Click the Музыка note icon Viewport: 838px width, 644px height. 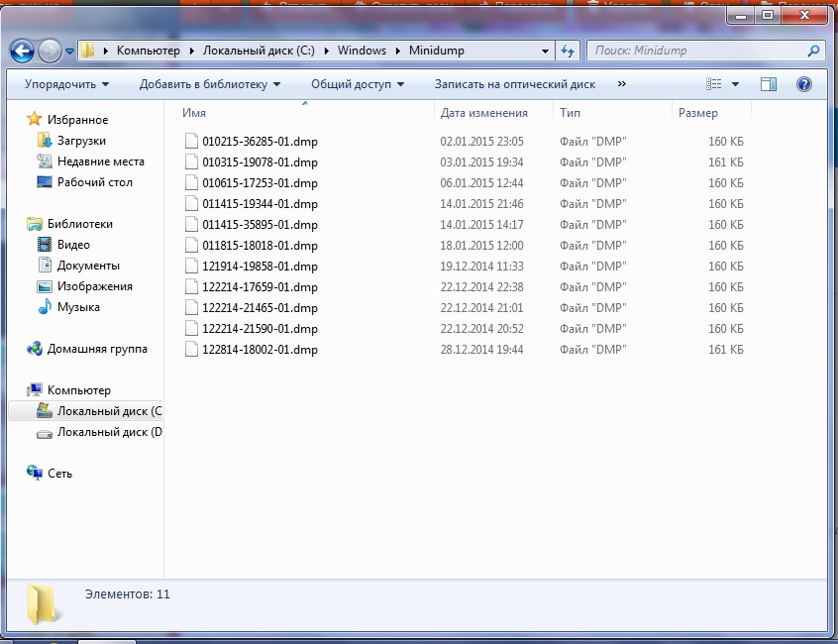point(45,307)
